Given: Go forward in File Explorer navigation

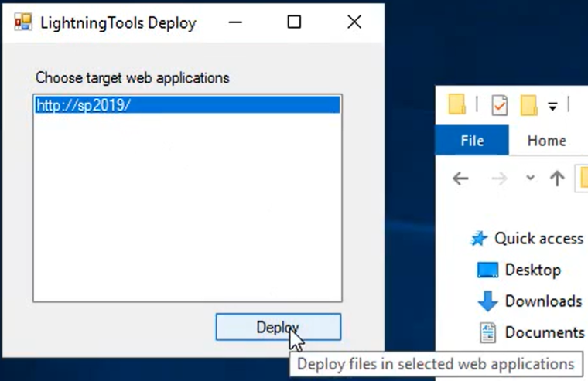Looking at the screenshot, I should pos(499,179).
